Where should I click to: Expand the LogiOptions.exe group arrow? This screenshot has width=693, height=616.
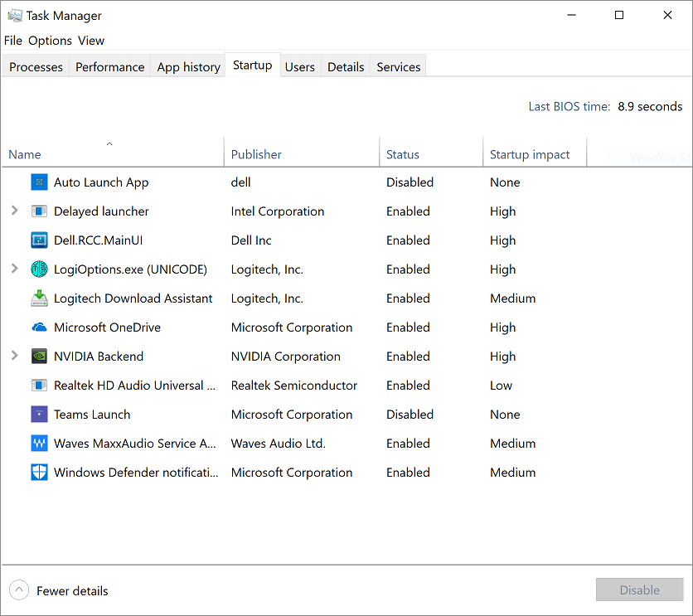pos(14,269)
